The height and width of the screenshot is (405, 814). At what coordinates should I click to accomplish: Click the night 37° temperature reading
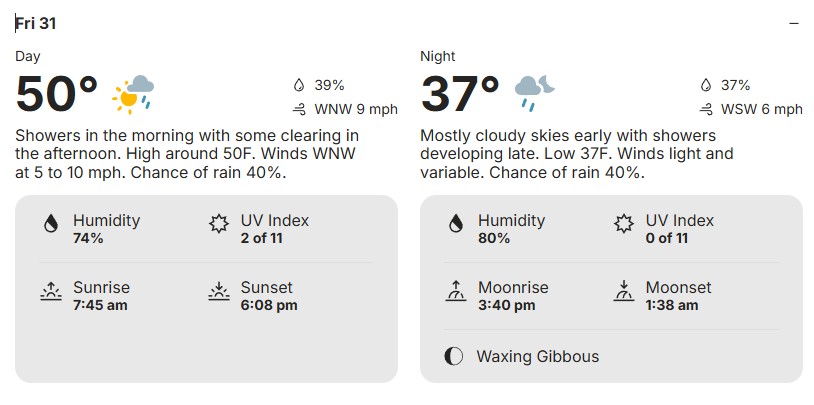pos(460,94)
